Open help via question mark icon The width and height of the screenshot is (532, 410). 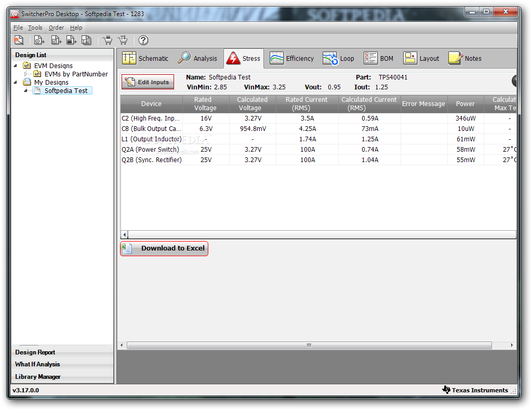point(143,40)
